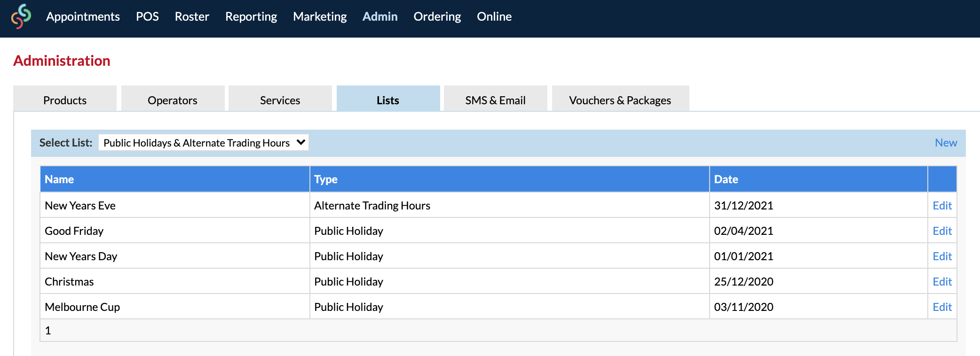980x356 pixels.
Task: Click the app logo icon
Action: [21, 16]
